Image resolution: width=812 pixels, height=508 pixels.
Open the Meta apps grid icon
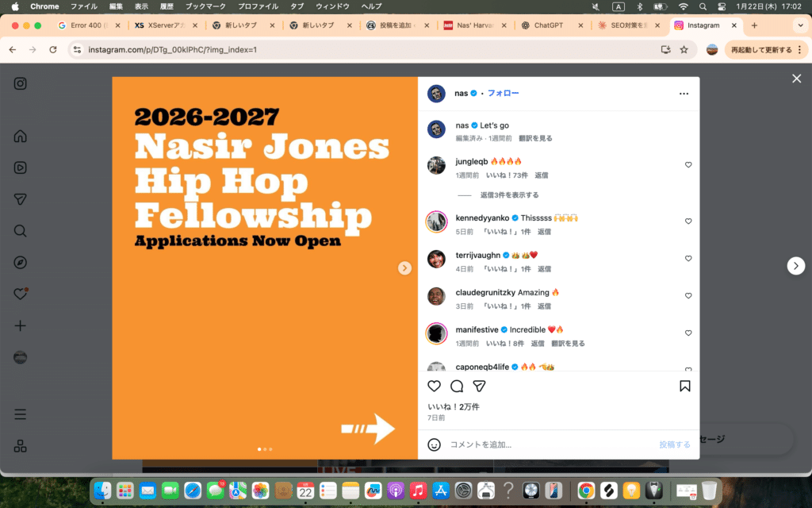click(20, 446)
